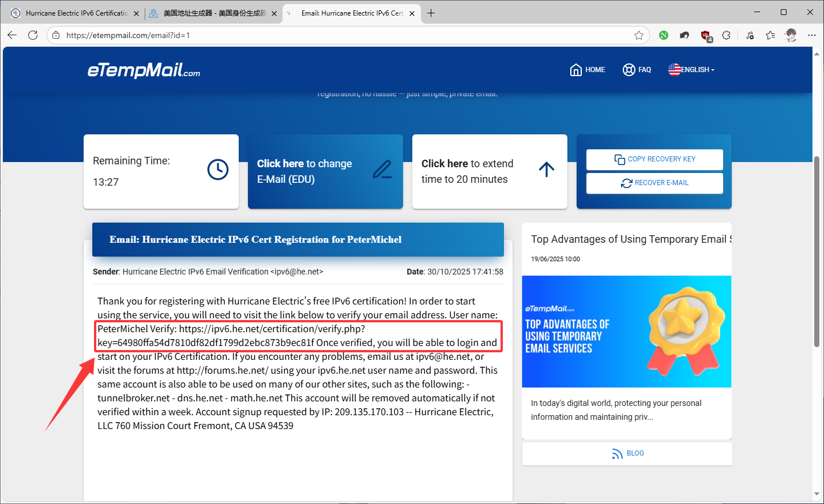Click the Top Advantages article thumbnail
Screen dimensions: 824x504
(626, 332)
